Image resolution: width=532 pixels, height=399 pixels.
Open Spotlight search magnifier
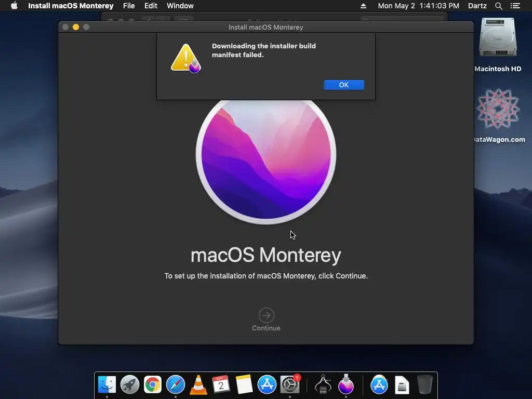tap(498, 6)
